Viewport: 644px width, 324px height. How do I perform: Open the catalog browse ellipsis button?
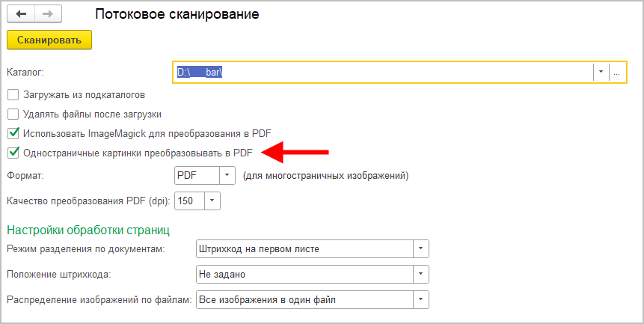(x=616, y=73)
